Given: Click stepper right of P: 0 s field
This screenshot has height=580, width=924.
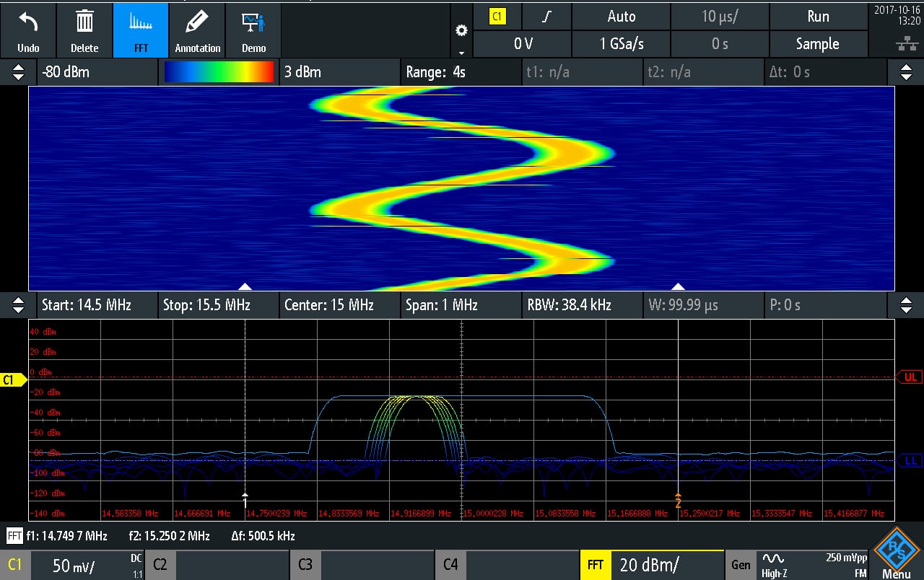Looking at the screenshot, I should point(905,305).
